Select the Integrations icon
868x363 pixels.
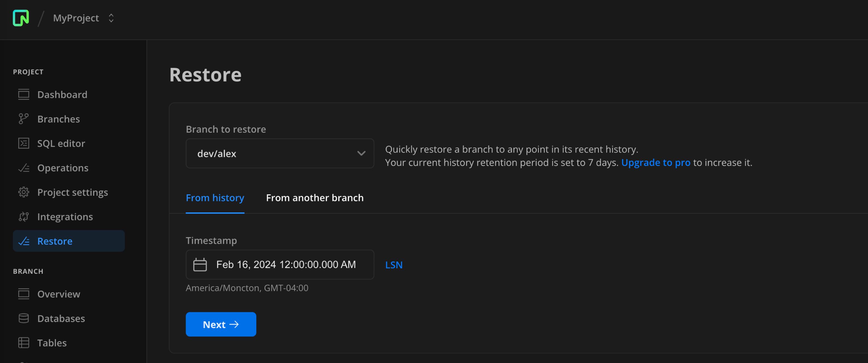(x=24, y=217)
